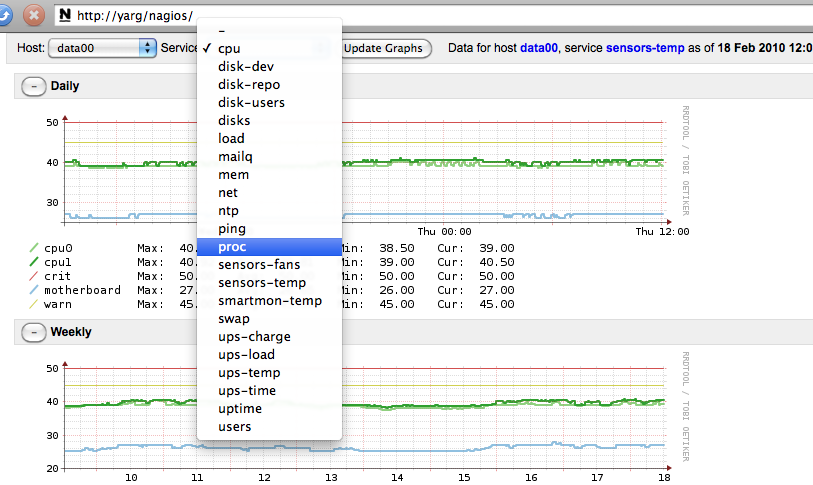
Task: Choose mem from the dropdown list
Action: point(269,175)
